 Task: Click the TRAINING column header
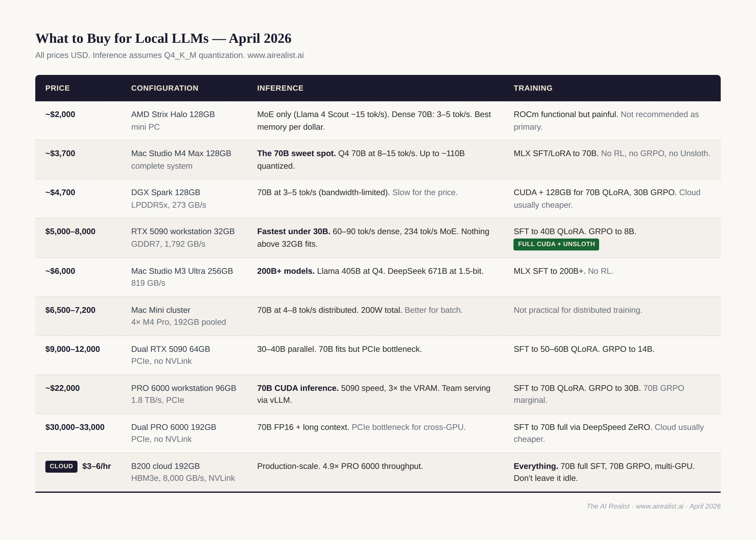click(x=532, y=88)
